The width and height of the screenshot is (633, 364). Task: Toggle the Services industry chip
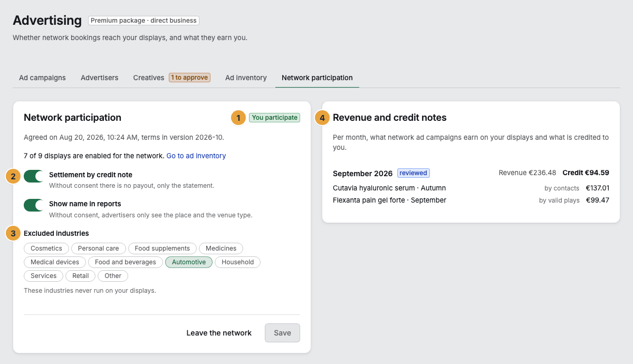(x=44, y=276)
